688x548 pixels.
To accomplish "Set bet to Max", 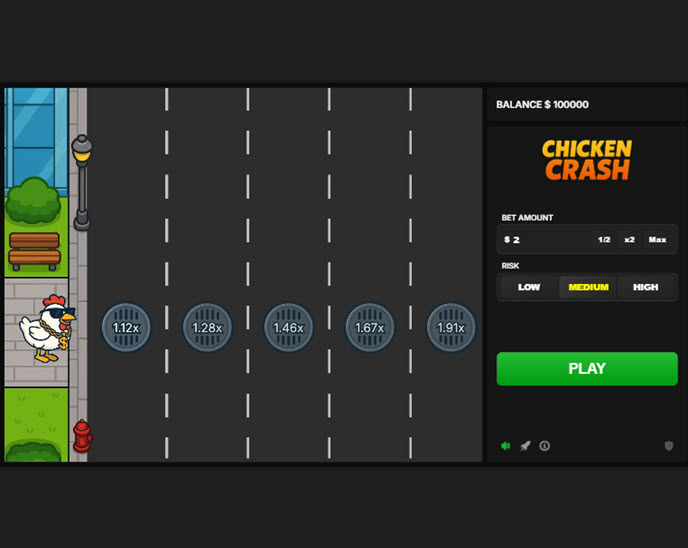I will tap(657, 240).
